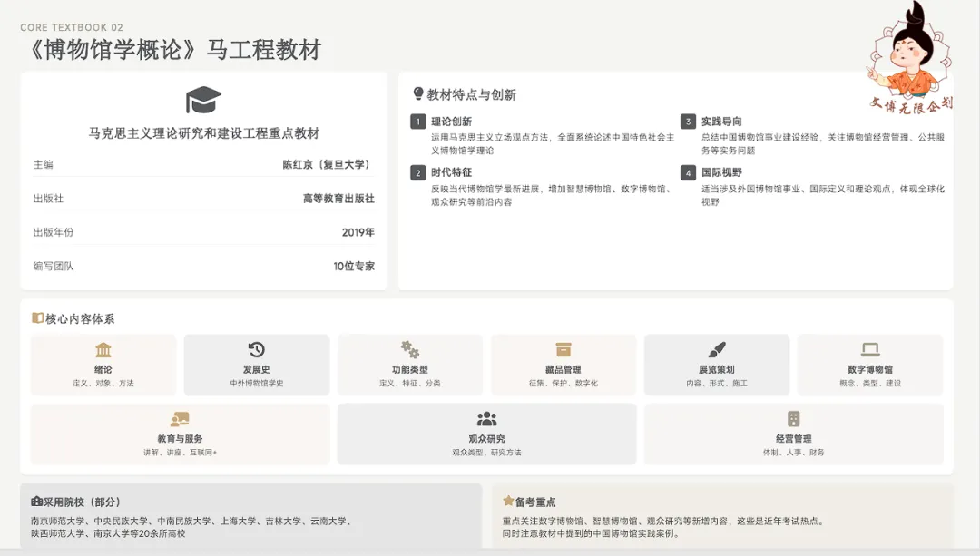Image resolution: width=980 pixels, height=556 pixels.
Task: Select the 数字博物馆 card title
Action: pos(870,369)
